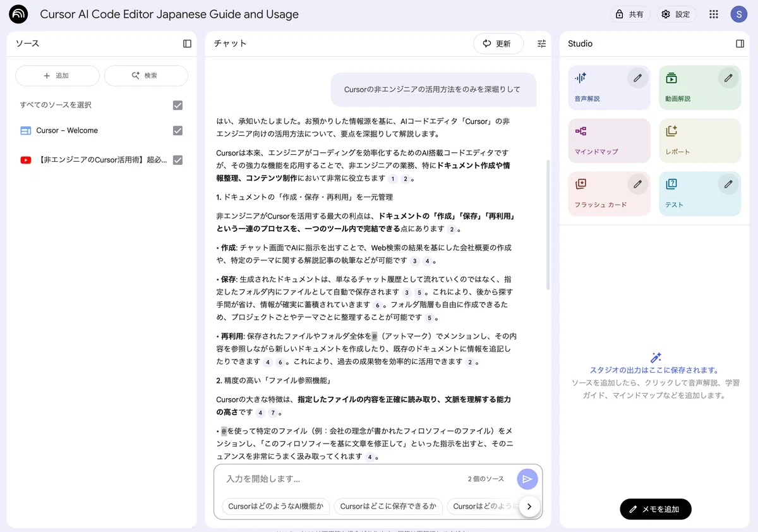The height and width of the screenshot is (532, 758).
Task: Click citation 3 after 執筆などが可能です
Action: pos(415,261)
